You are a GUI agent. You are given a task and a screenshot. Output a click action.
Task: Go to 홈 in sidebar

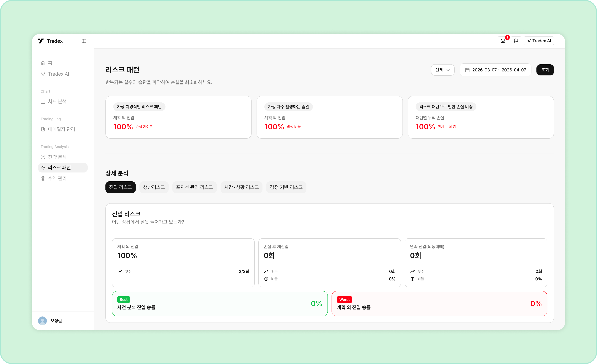pos(63,63)
